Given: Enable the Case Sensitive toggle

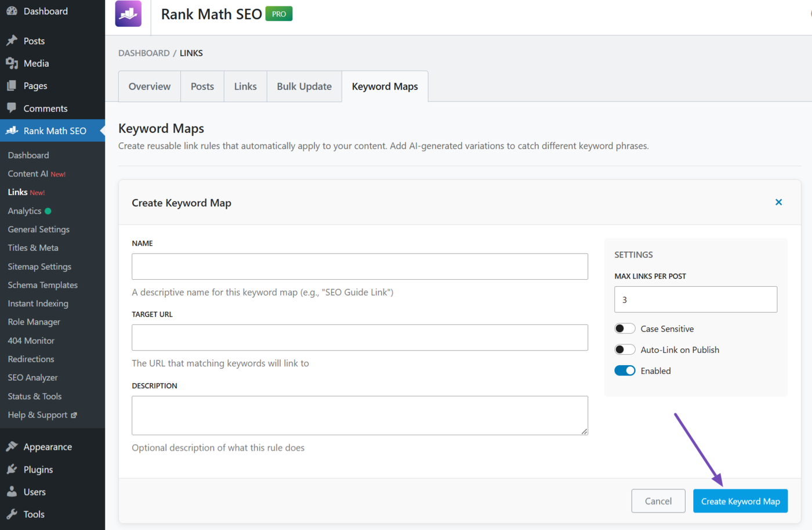Looking at the screenshot, I should coord(625,328).
